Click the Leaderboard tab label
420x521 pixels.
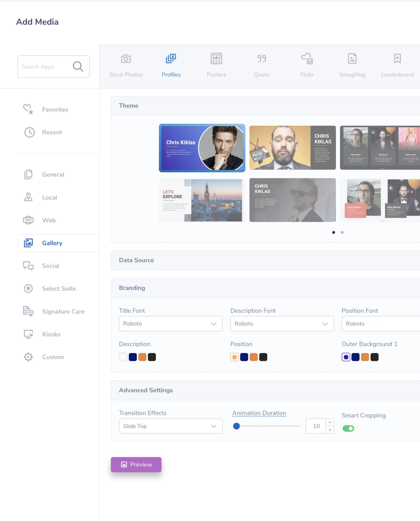click(x=397, y=75)
